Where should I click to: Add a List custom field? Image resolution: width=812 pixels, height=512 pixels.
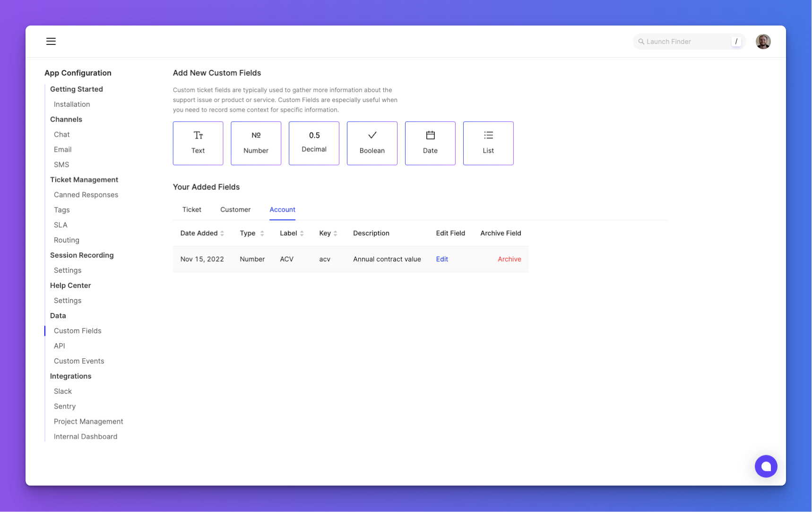coord(488,143)
